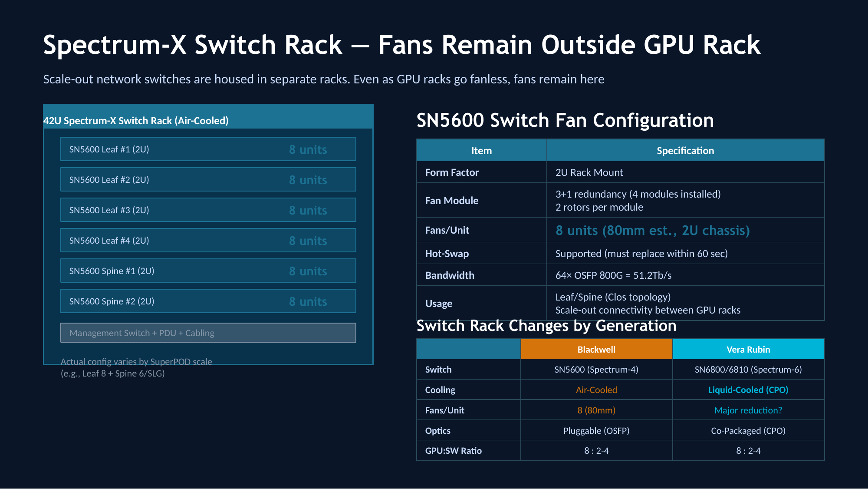Click Management Switch + PDU + Cabling box

pos(208,333)
